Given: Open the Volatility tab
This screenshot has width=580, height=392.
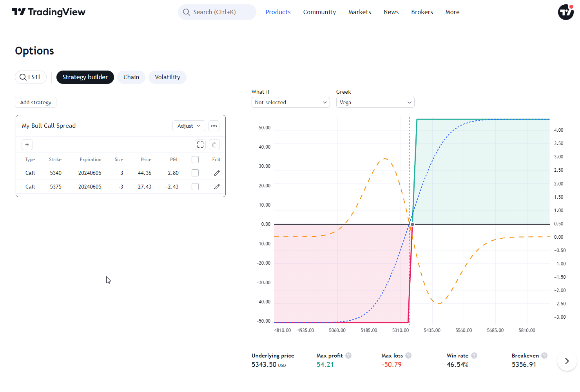Looking at the screenshot, I should click(167, 77).
